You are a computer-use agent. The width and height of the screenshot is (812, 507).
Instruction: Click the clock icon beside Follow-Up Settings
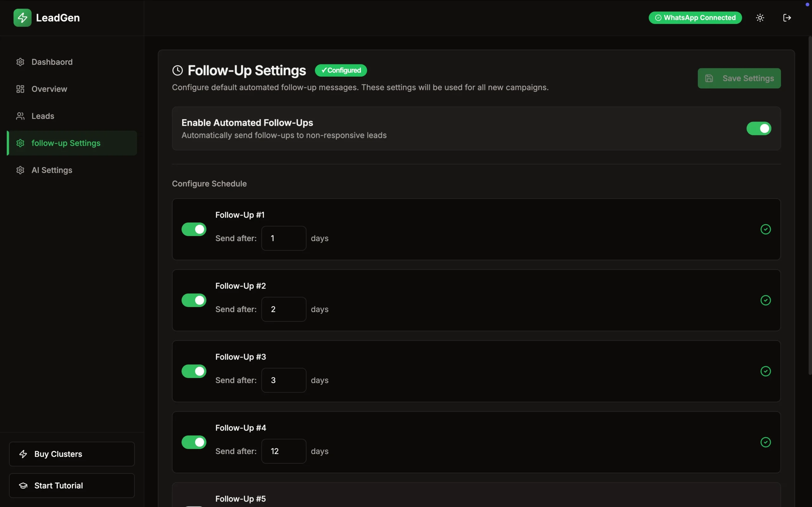point(178,70)
